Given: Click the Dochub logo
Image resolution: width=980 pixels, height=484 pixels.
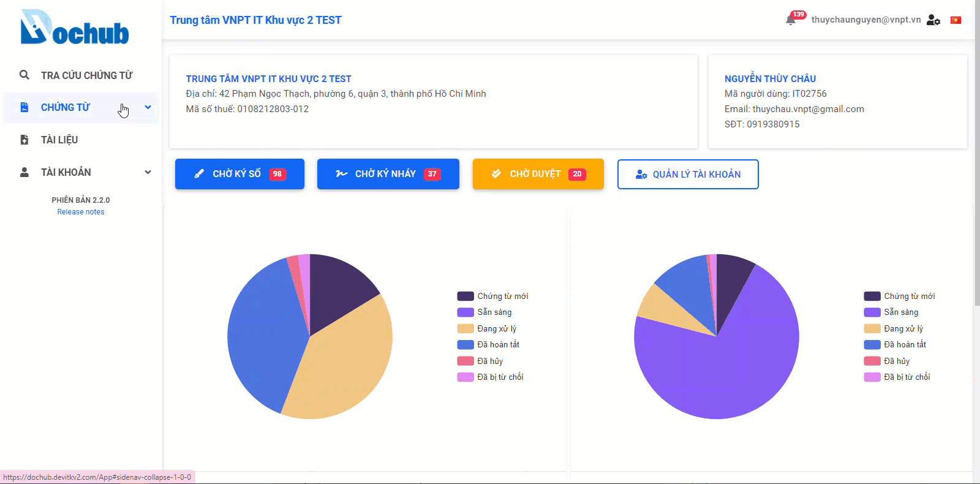Looking at the screenshot, I should click(75, 27).
